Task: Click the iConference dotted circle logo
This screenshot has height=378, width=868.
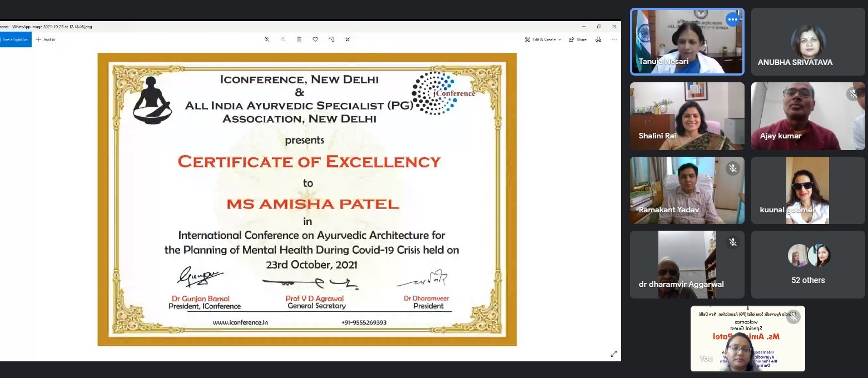Action: click(x=443, y=93)
